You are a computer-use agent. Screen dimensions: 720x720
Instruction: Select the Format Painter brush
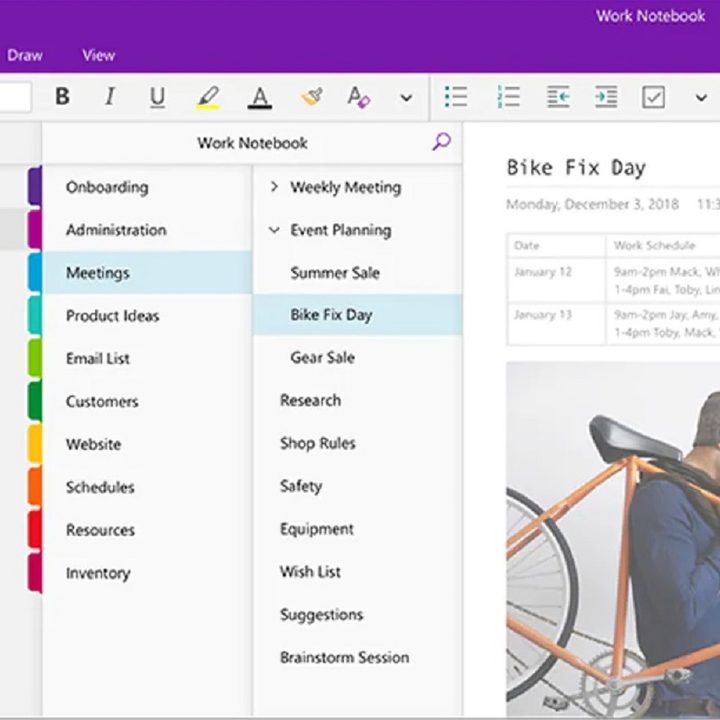[312, 97]
